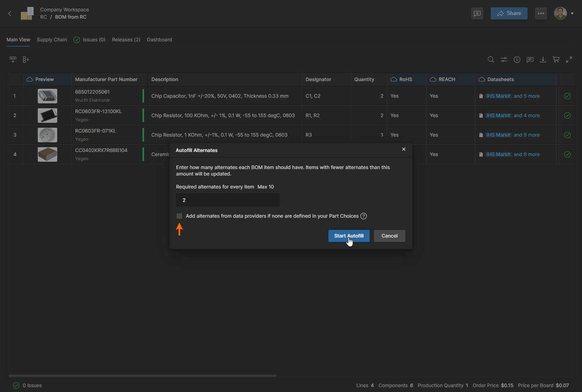Screen dimensions: 582x392
Task: Open the three-dot more options menu
Action: [x=541, y=13]
